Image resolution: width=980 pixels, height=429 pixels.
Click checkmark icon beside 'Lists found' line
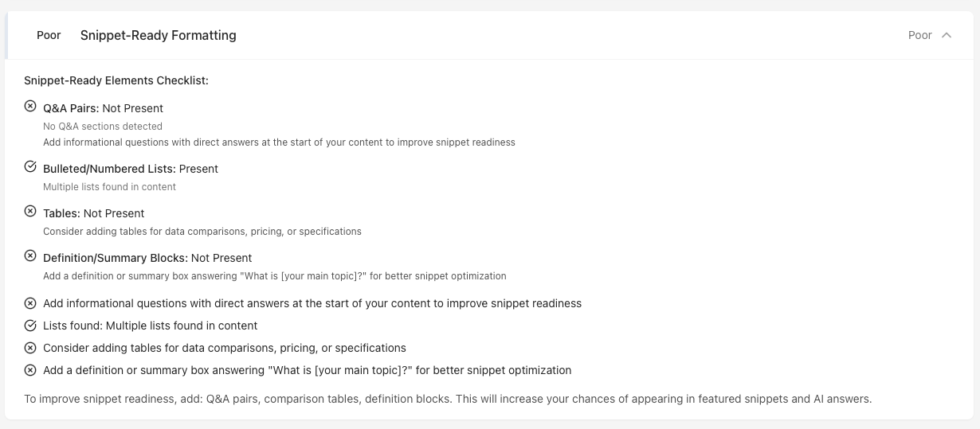pos(30,326)
